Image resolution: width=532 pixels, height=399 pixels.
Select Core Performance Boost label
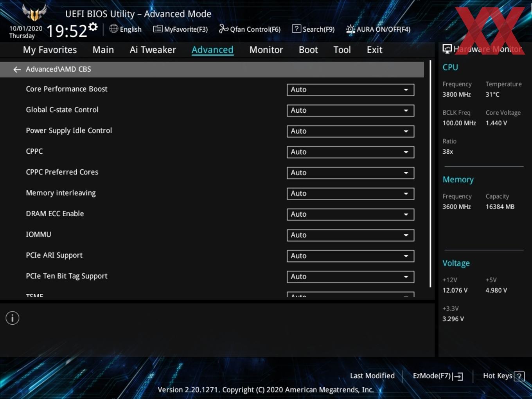pyautogui.click(x=66, y=89)
